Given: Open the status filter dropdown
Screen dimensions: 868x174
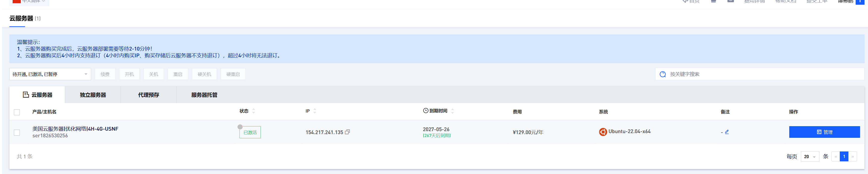Looking at the screenshot, I should click(x=50, y=74).
